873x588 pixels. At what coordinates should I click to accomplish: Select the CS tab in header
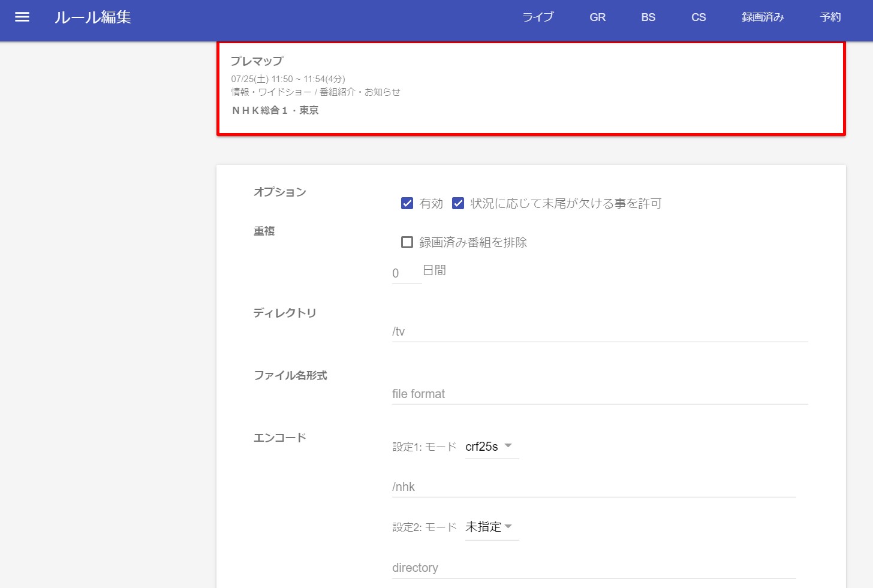[x=698, y=17]
